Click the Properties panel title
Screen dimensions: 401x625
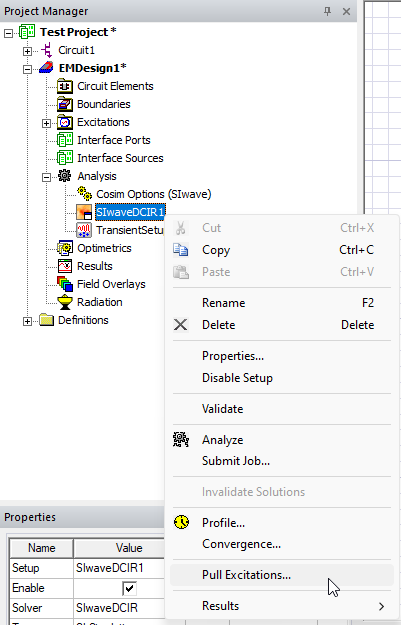click(x=30, y=517)
